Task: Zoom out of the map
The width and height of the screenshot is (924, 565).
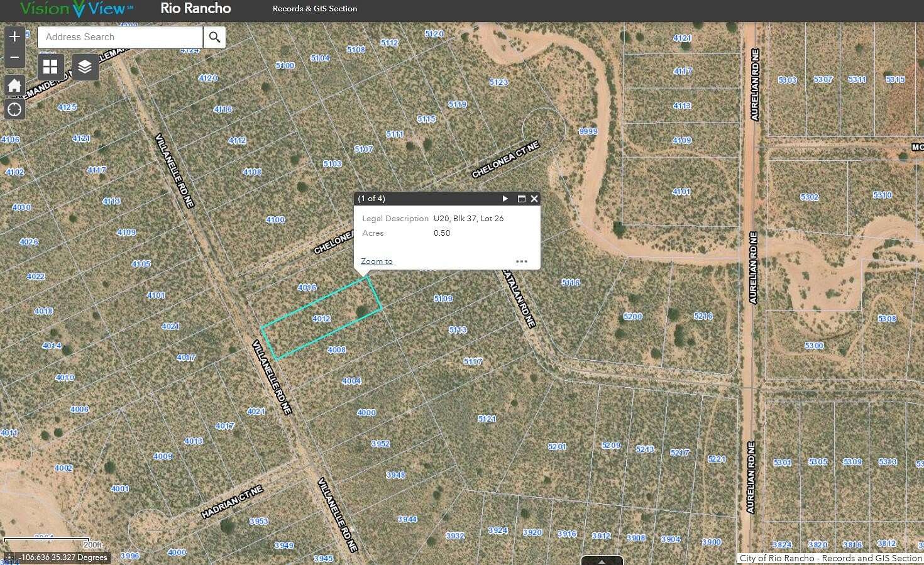Action: [x=14, y=57]
